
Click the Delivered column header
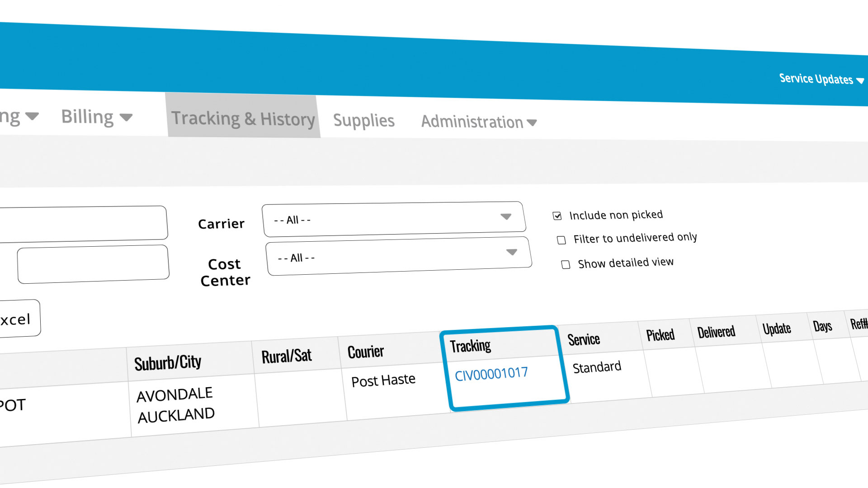(717, 332)
